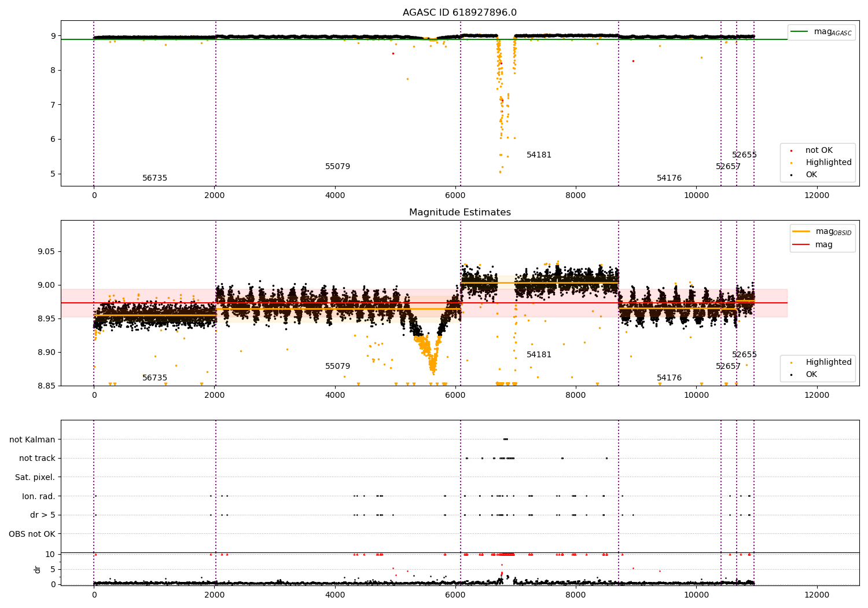Select the red "mag" legend entry
Image resolution: width=868 pixels, height=608 pixels.
(x=824, y=245)
